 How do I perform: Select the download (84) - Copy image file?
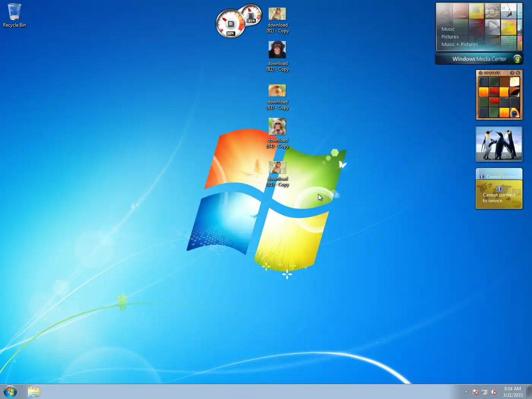[x=277, y=133]
